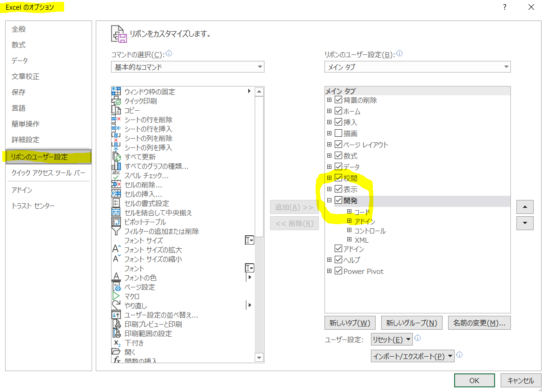Open the リボンのユーザー設定 メイン タブ dropdown
The height and width of the screenshot is (392, 542).
click(417, 66)
